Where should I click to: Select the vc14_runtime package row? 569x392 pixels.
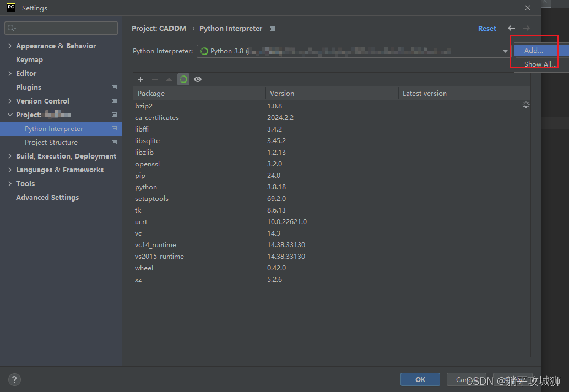(332, 245)
